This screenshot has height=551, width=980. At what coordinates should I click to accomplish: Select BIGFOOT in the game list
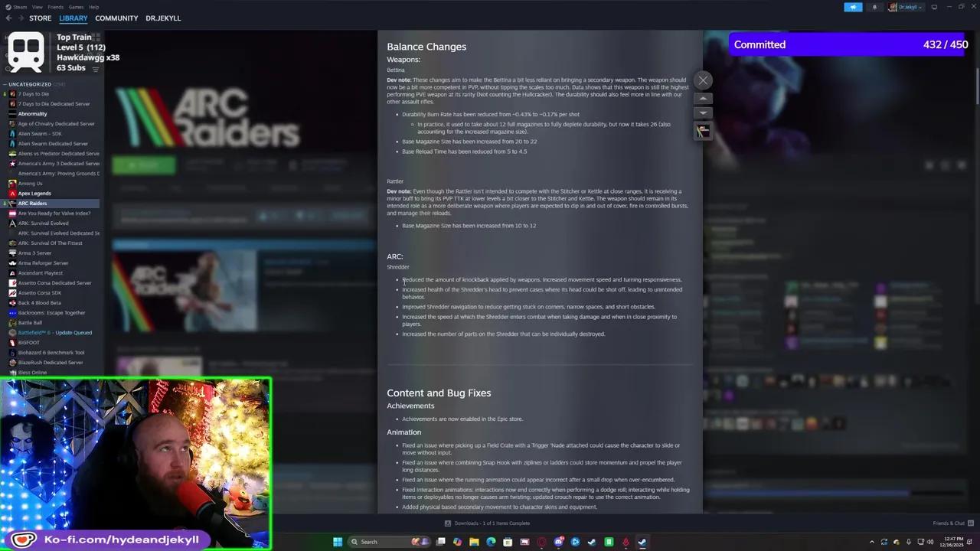(x=28, y=343)
